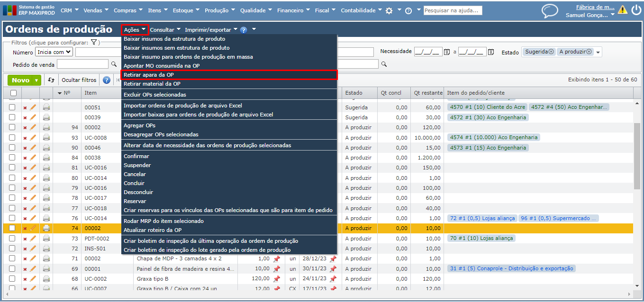The height and width of the screenshot is (302, 644).
Task: Click the Pedido de venda input field
Action: (82, 64)
